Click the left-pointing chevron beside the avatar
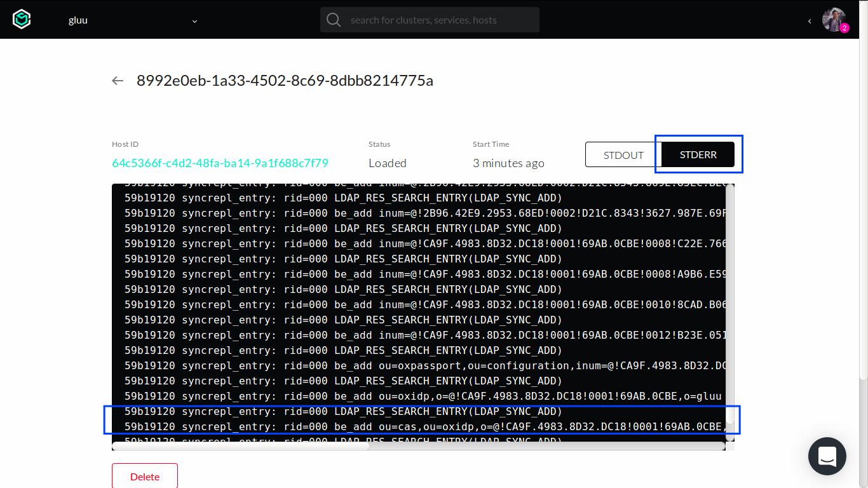 pyautogui.click(x=810, y=21)
